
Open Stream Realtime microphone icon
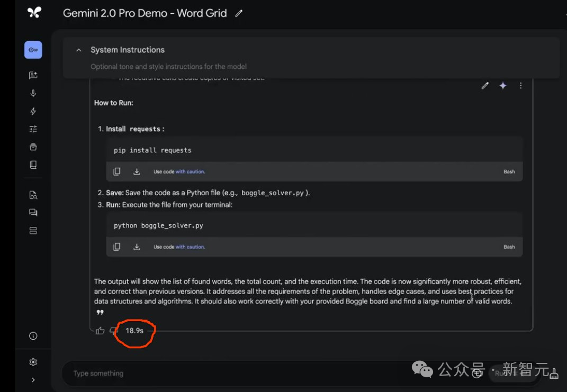click(x=33, y=93)
